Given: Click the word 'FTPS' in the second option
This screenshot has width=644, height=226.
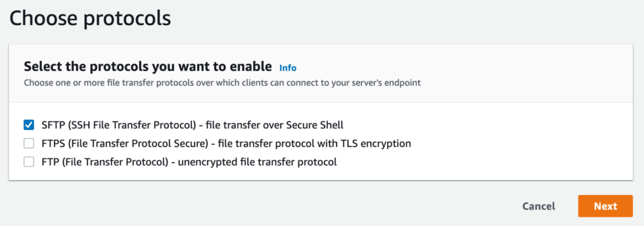Looking at the screenshot, I should pos(52,144).
